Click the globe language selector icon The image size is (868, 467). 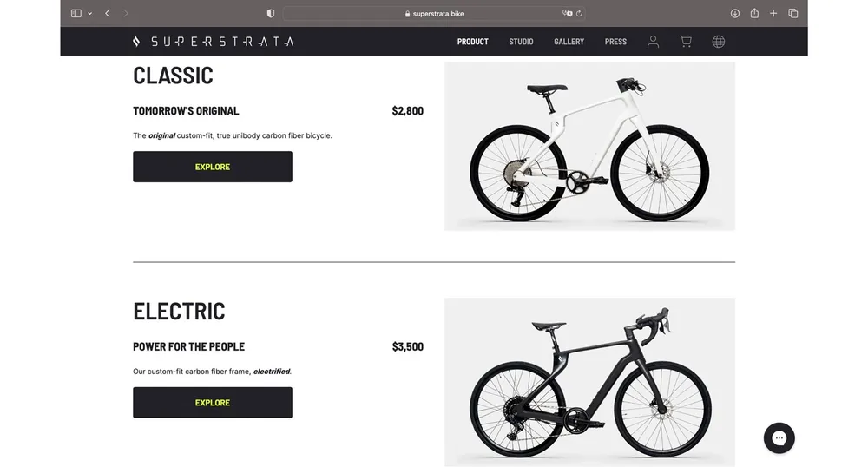click(x=719, y=42)
